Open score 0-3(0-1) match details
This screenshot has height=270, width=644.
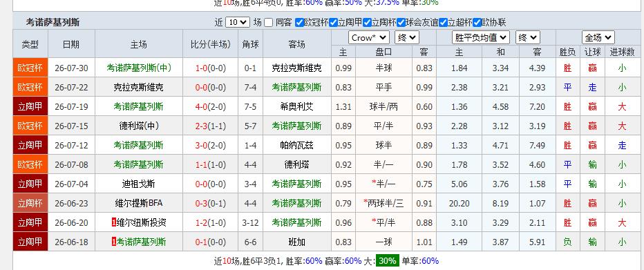(x=211, y=203)
